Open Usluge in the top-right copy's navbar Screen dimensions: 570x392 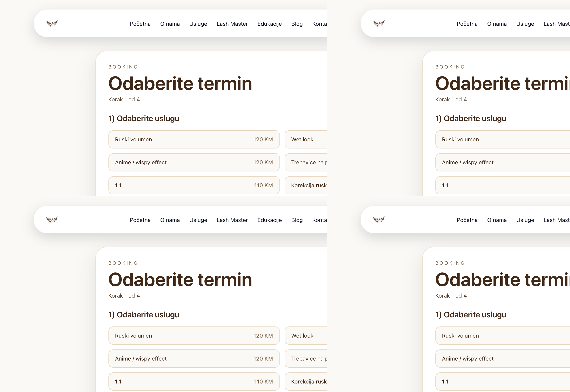tap(525, 24)
